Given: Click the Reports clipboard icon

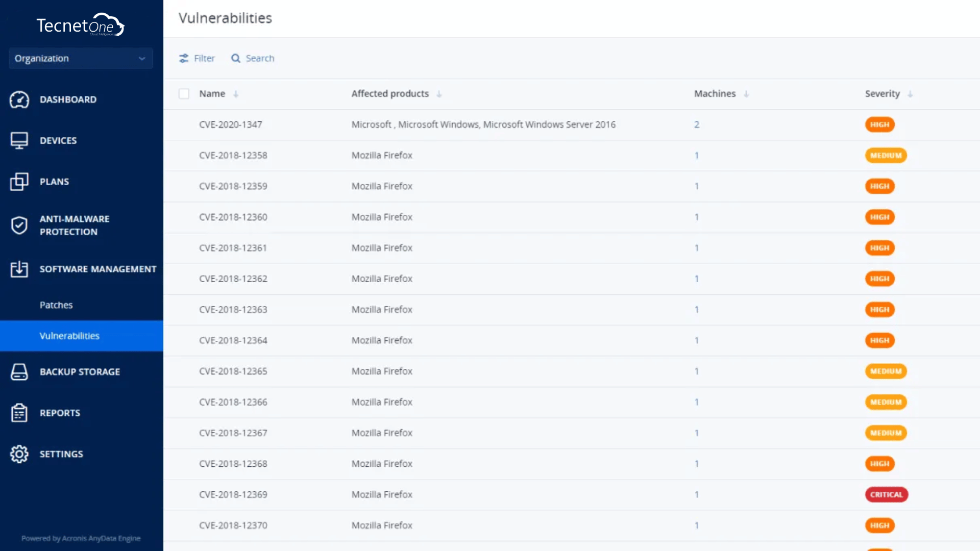Looking at the screenshot, I should tap(19, 413).
